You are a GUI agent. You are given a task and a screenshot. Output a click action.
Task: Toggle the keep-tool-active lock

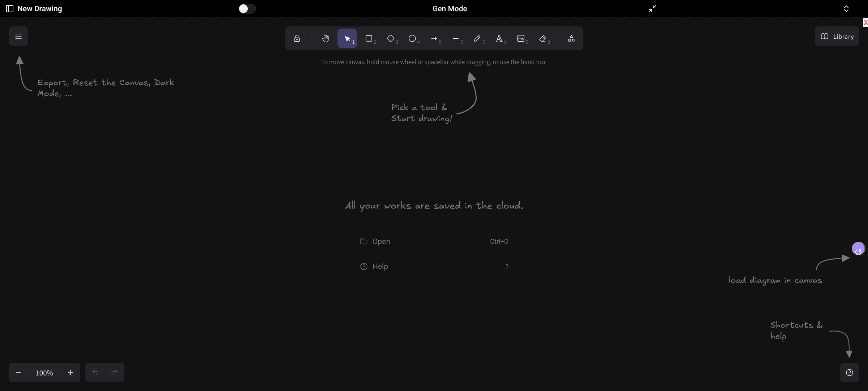tap(297, 38)
